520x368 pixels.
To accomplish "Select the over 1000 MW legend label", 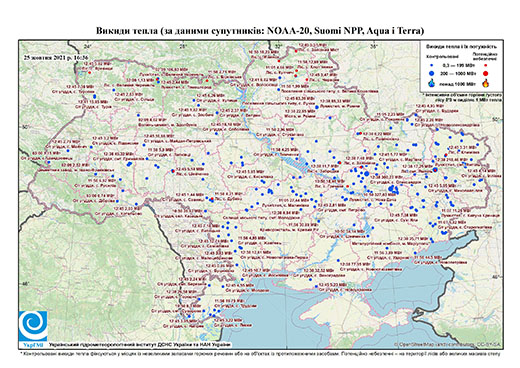I will 457,83.
